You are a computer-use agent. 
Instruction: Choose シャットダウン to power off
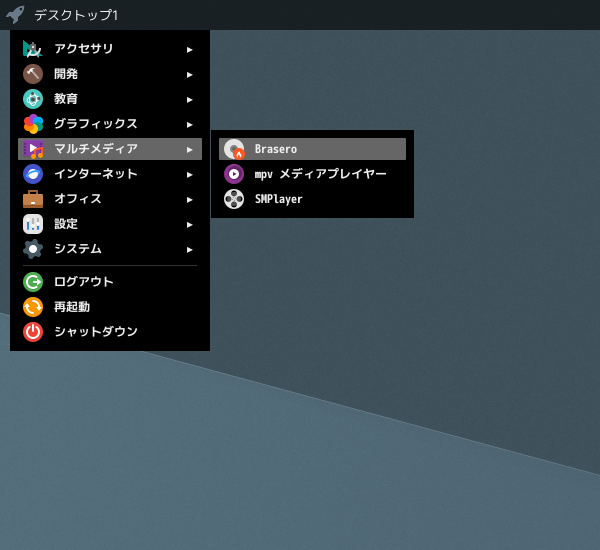pos(110,332)
